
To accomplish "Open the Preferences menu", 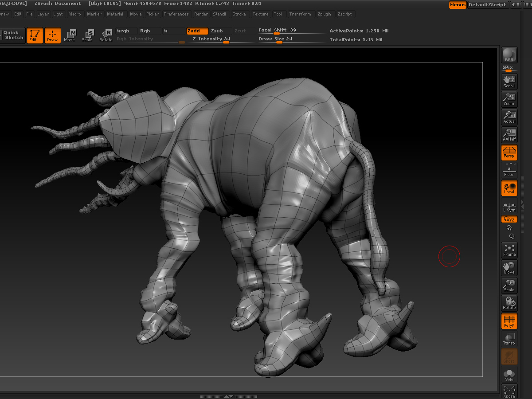I will pyautogui.click(x=176, y=14).
